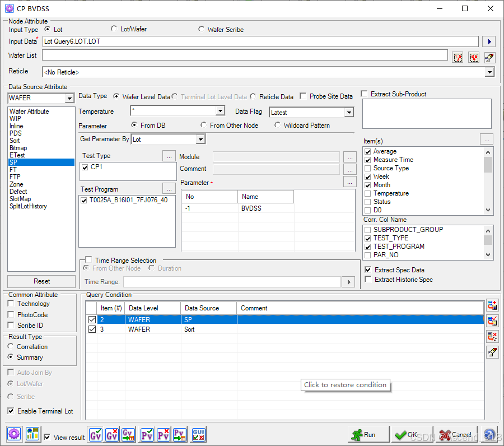The height and width of the screenshot is (446, 504).
Task: Open the Test Program browse ellipsis button
Action: pos(169,188)
